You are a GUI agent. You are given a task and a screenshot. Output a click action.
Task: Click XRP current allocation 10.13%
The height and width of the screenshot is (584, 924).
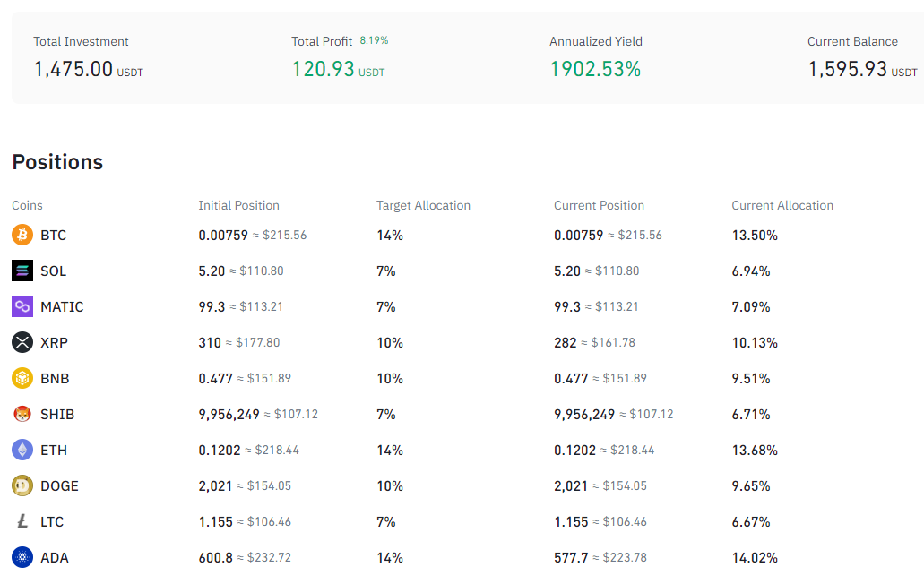pyautogui.click(x=755, y=343)
